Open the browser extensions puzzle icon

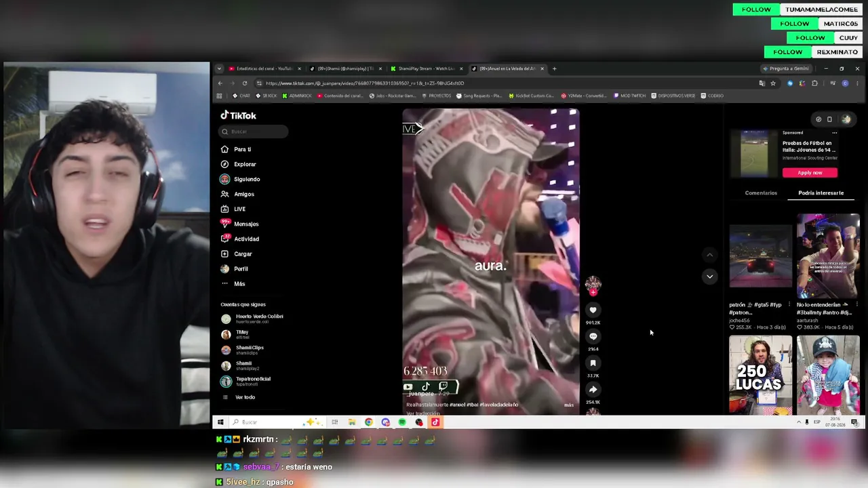(814, 83)
